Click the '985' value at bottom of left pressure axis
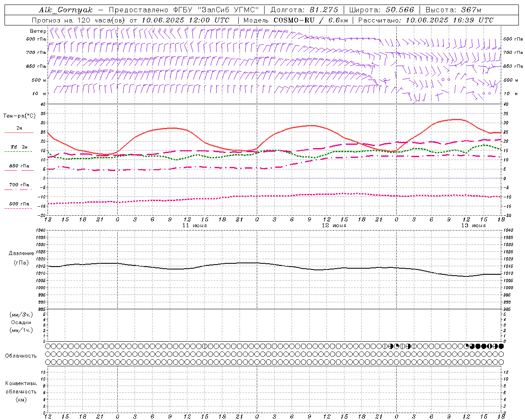525x420 pixels. point(41,309)
